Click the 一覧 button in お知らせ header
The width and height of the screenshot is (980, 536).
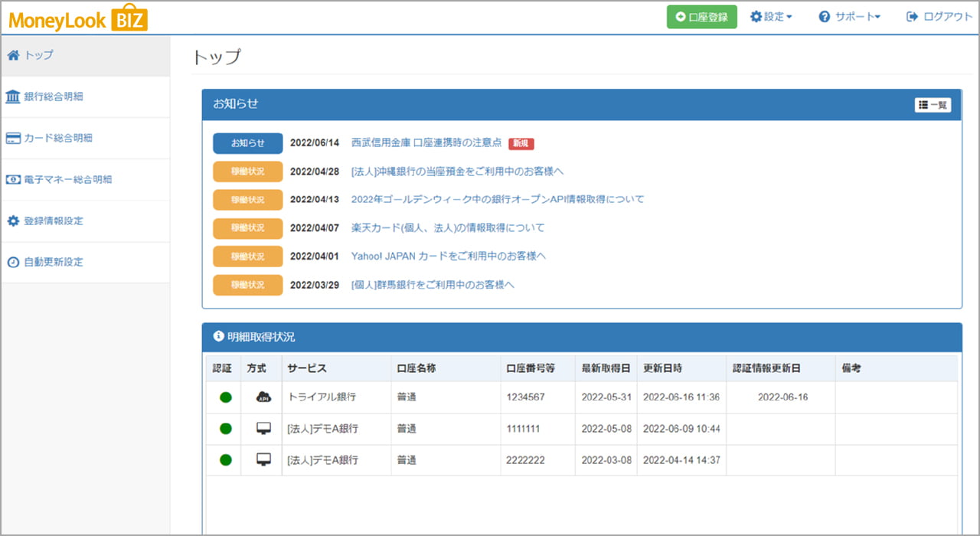[933, 105]
